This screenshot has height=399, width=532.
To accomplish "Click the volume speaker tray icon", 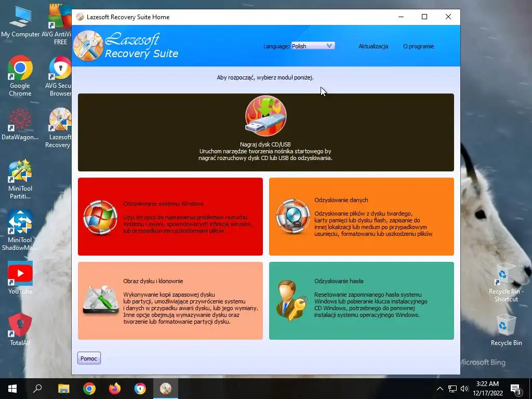I will point(464,389).
